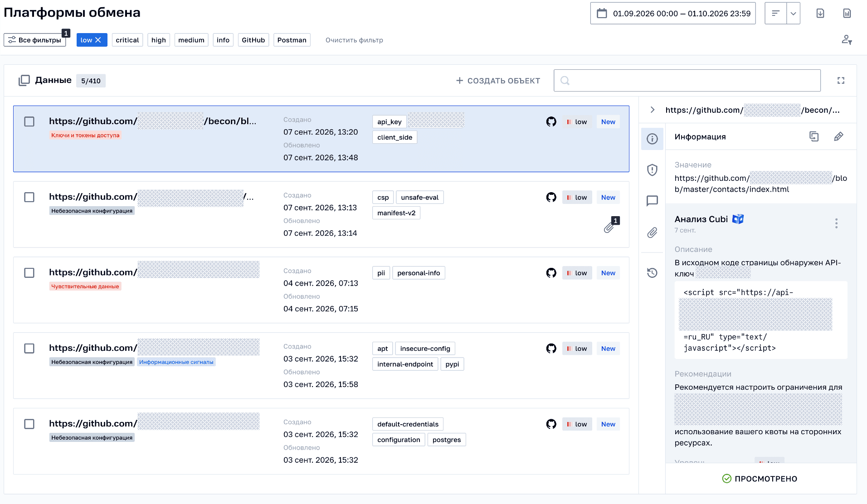Screen dimensions: 867x504
Task: Open the report document icon
Action: coord(847,13)
